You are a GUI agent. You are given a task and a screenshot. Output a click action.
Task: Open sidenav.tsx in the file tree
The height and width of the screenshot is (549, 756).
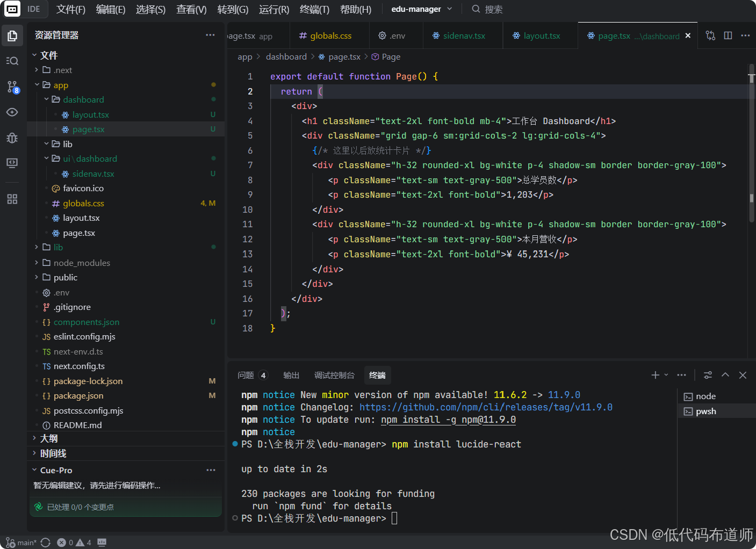point(126,174)
